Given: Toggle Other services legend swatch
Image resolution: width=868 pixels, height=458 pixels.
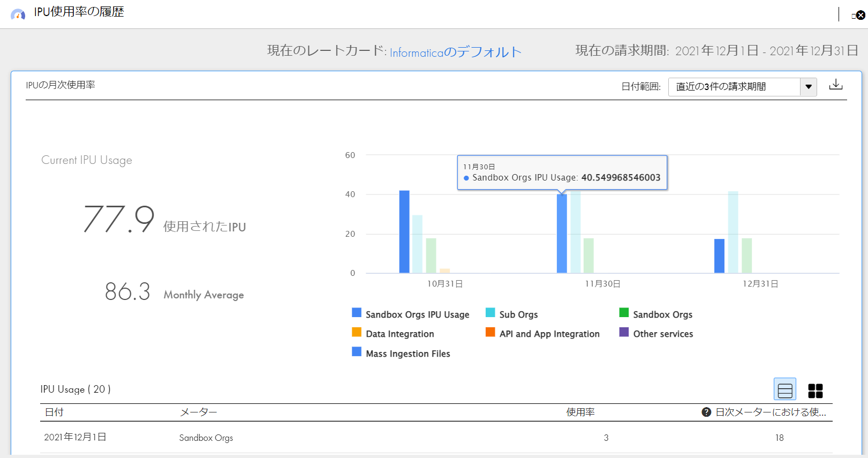Looking at the screenshot, I should coord(624,332).
